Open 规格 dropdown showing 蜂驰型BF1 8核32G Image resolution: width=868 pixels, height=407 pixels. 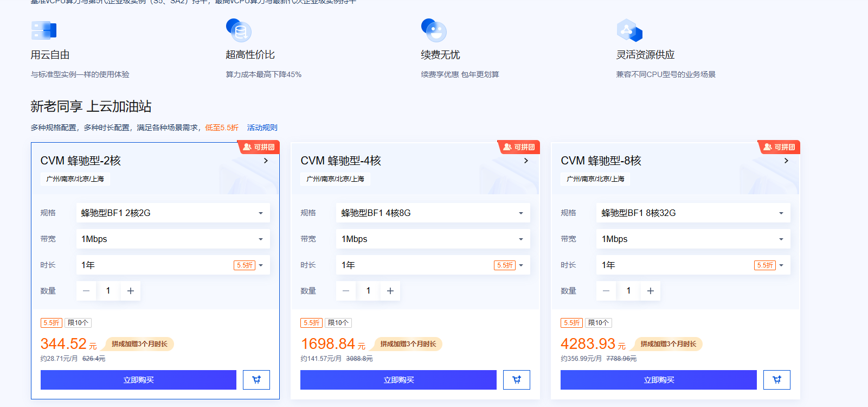click(693, 213)
